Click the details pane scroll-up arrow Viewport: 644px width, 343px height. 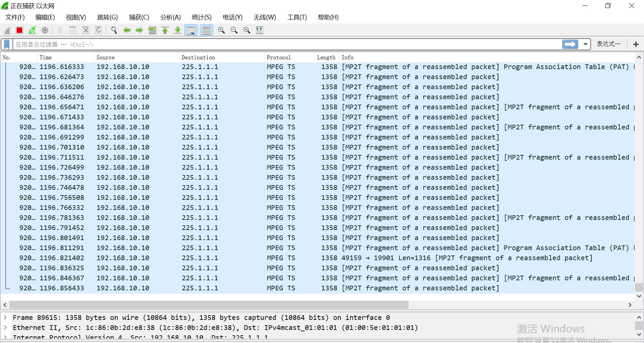(639, 317)
